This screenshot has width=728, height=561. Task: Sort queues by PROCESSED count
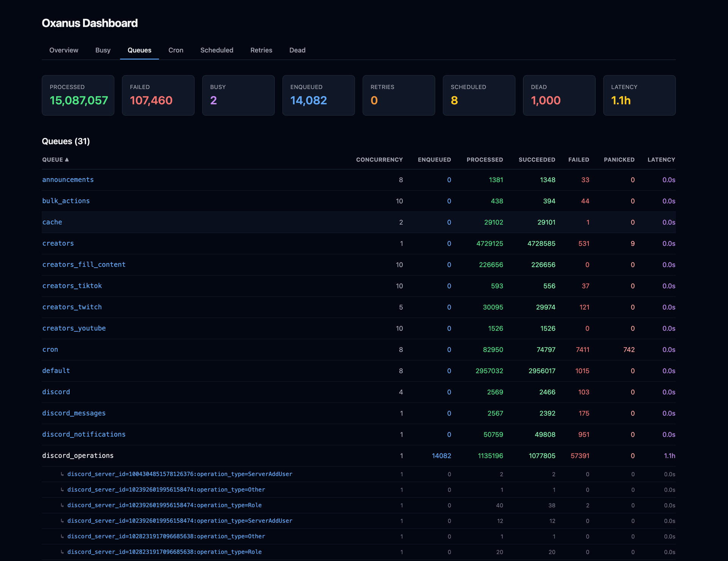(485, 160)
